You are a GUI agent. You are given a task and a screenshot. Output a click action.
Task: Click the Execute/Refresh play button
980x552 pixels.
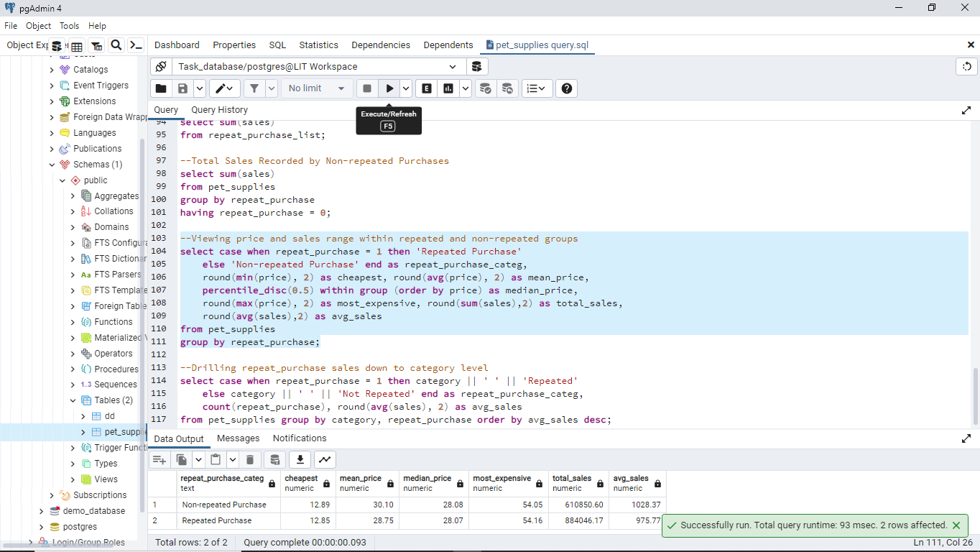pos(389,88)
